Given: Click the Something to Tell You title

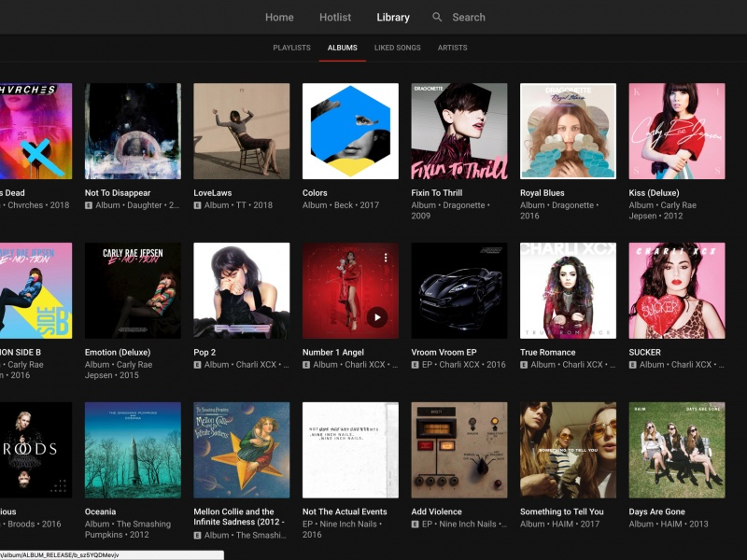Looking at the screenshot, I should [562, 511].
